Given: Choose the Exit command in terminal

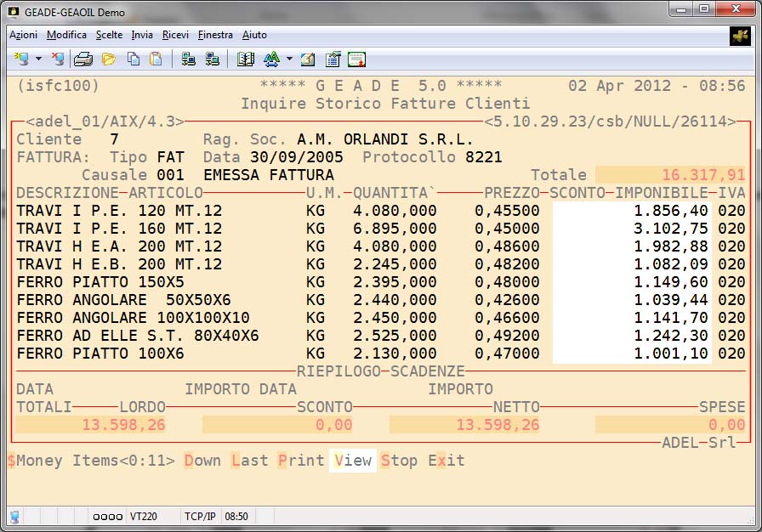Looking at the screenshot, I should click(446, 461).
